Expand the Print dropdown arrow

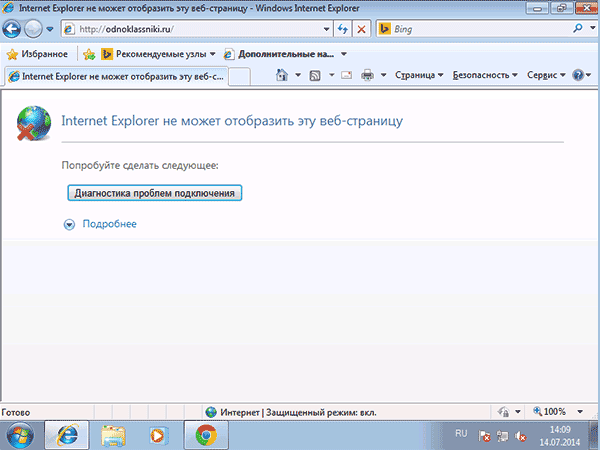pyautogui.click(x=383, y=75)
